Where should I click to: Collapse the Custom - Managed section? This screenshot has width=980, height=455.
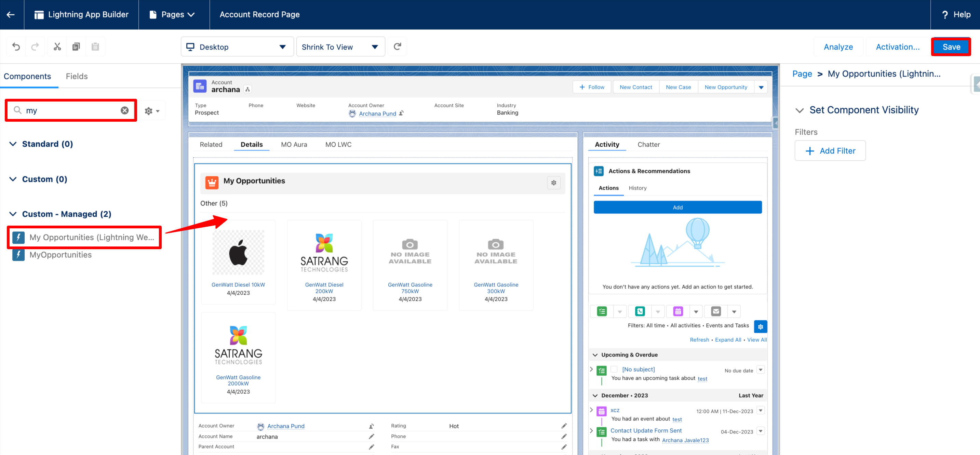click(x=13, y=214)
